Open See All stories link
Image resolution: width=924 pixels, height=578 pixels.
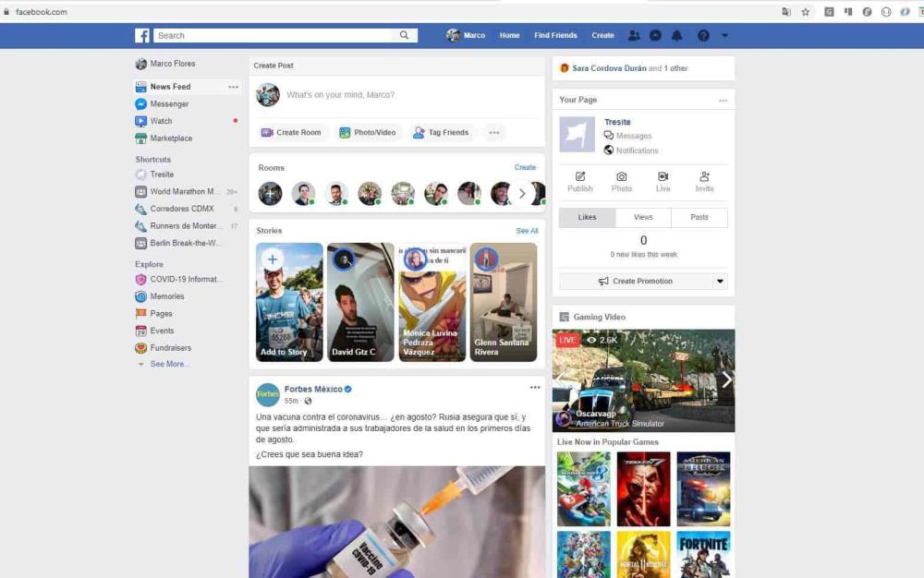pyautogui.click(x=527, y=230)
